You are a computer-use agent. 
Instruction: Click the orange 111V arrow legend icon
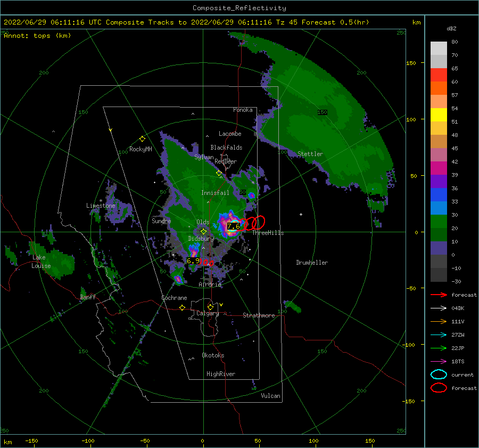(x=439, y=321)
